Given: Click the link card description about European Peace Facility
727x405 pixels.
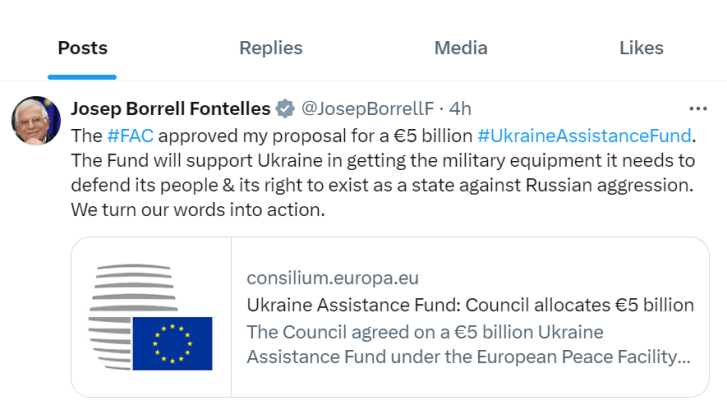Looking at the screenshot, I should point(468,344).
